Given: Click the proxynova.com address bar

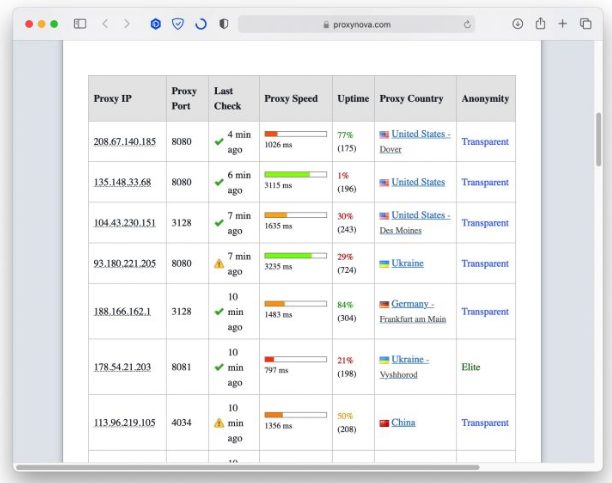Looking at the screenshot, I should [356, 24].
